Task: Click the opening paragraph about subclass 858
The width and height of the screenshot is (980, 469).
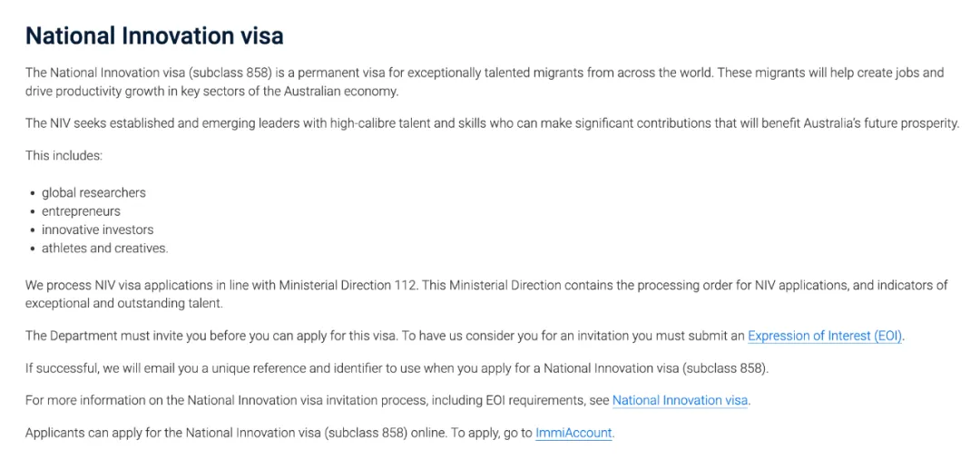Action: (363, 73)
